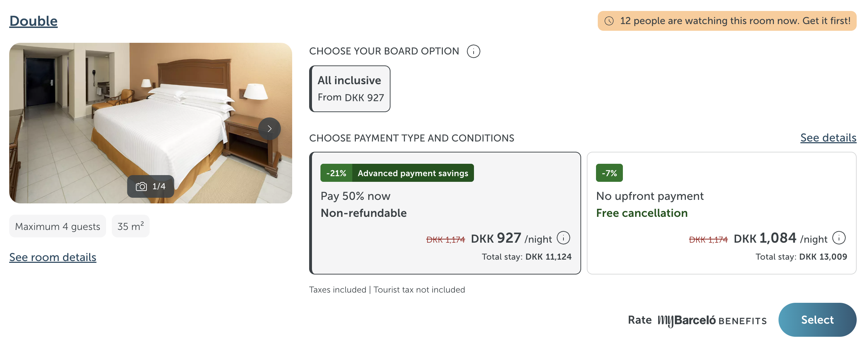
Task: Click the board option info icon
Action: click(473, 51)
